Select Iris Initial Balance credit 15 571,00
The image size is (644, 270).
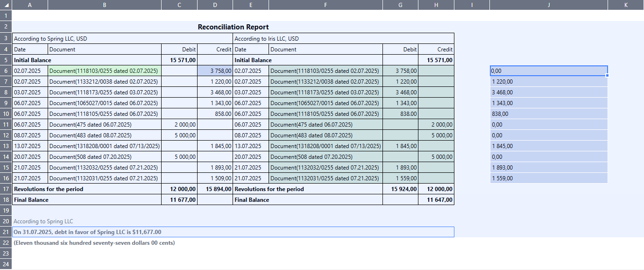[436, 60]
